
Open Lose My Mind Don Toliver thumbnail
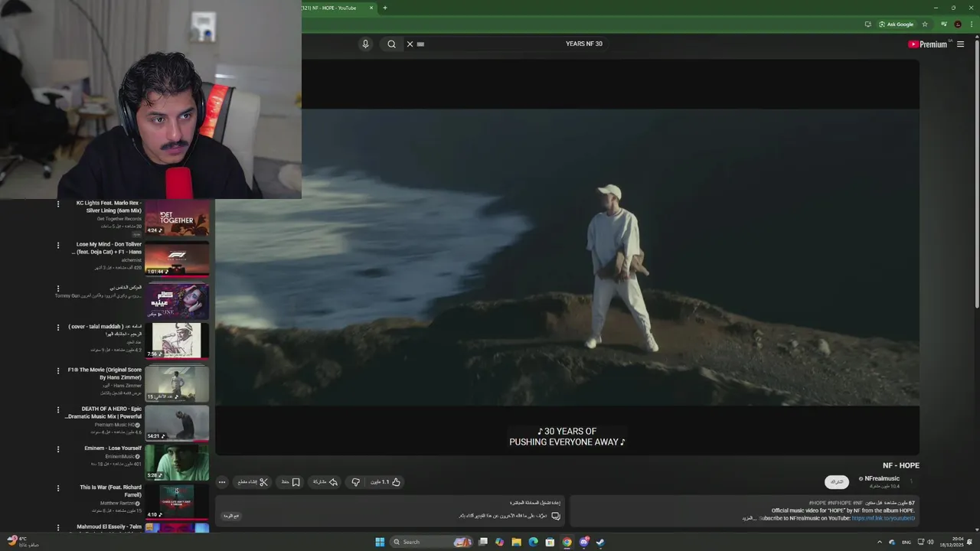coord(177,259)
